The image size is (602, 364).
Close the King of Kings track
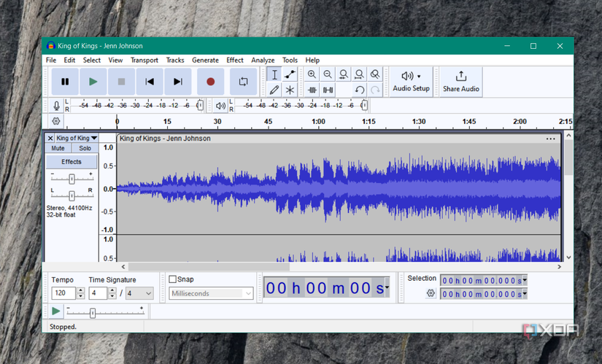pos(50,138)
